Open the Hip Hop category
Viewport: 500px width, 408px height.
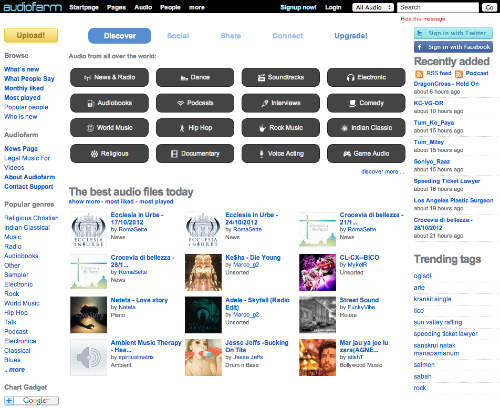(195, 128)
